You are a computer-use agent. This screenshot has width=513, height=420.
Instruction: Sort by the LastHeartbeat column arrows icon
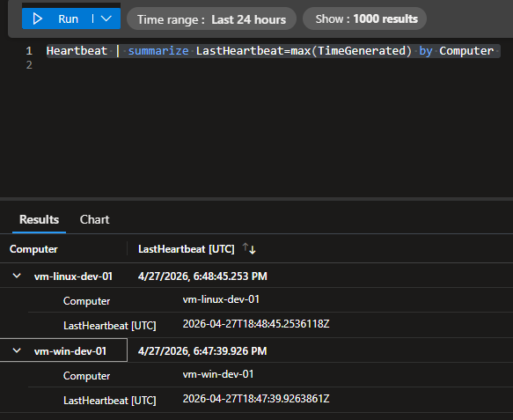click(249, 249)
